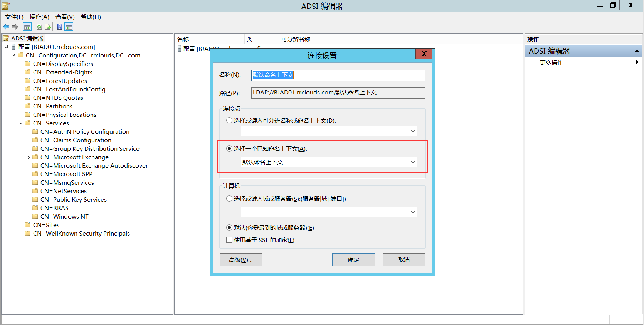Viewport: 644px width, 325px height.
Task: Select the domain or server radio option (S)
Action: tap(229, 199)
